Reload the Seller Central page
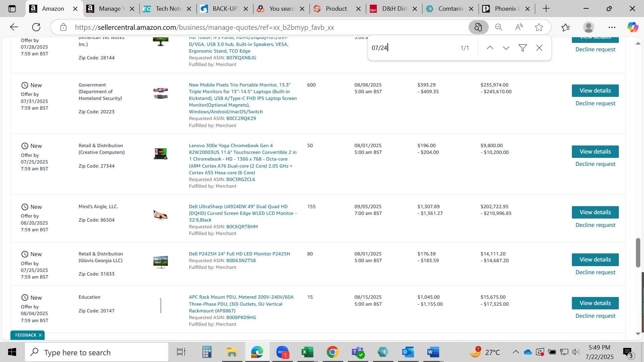Viewport: 644px width, 362px height. (x=36, y=27)
